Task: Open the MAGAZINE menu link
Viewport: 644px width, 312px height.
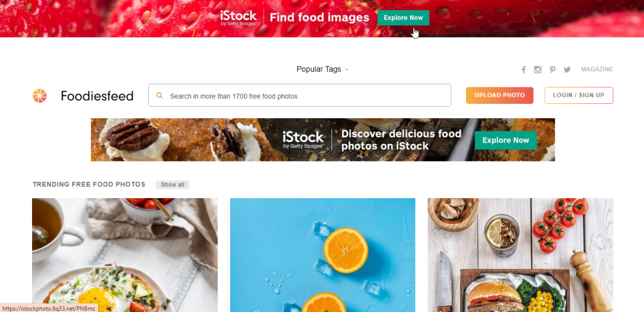Action: (597, 69)
